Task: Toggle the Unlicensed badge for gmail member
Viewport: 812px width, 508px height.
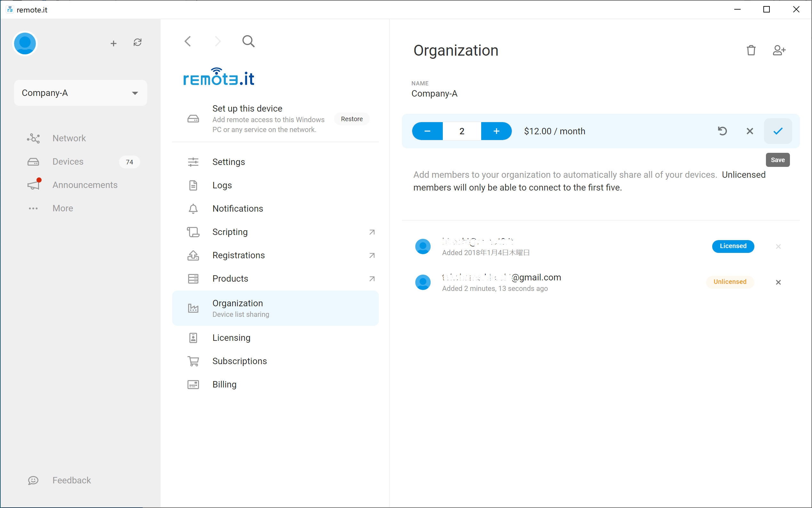Action: click(730, 282)
